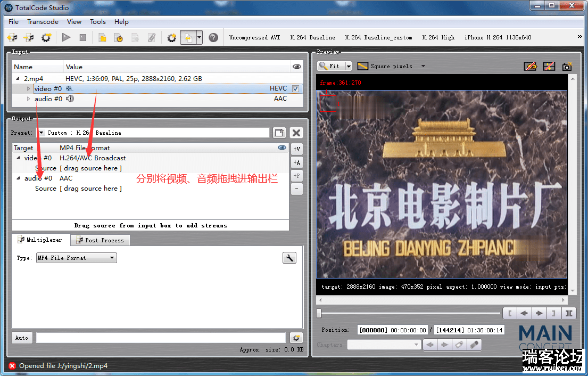Step forward with the right arrow button
588x376 pixels.
(539, 313)
